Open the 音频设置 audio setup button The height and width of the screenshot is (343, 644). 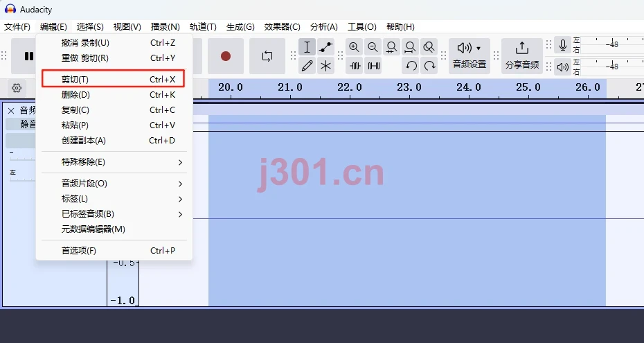469,56
